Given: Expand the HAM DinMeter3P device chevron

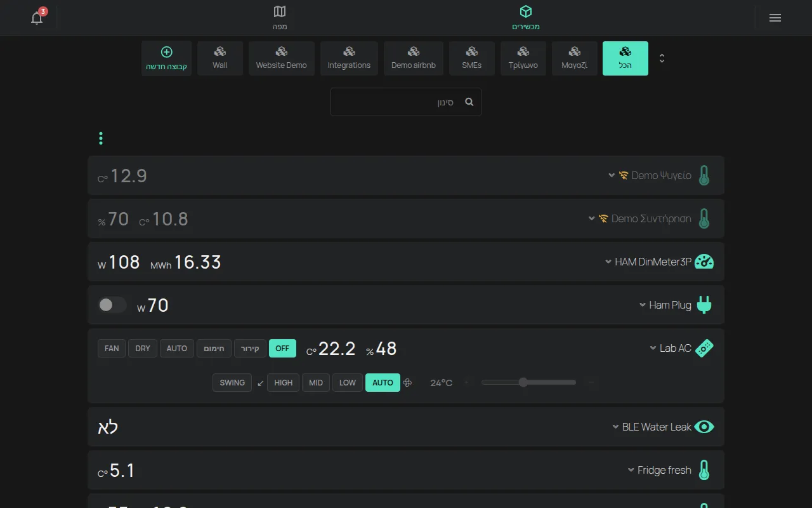Looking at the screenshot, I should tap(608, 262).
